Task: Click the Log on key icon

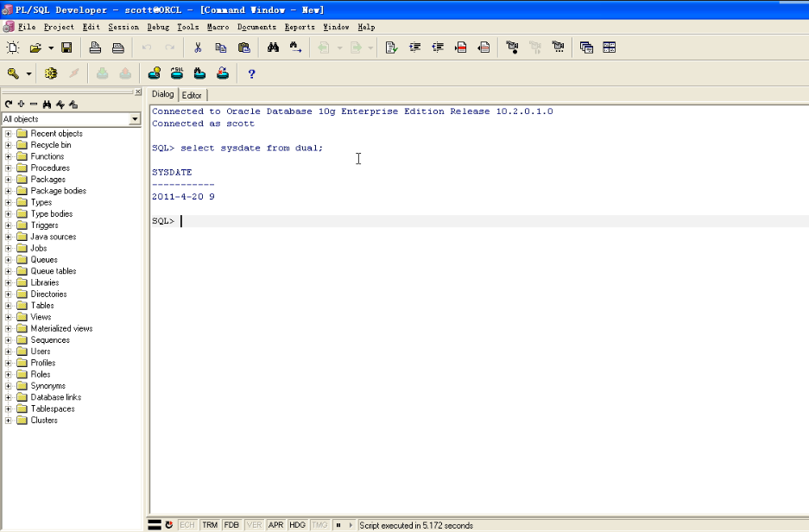Action: [13, 73]
